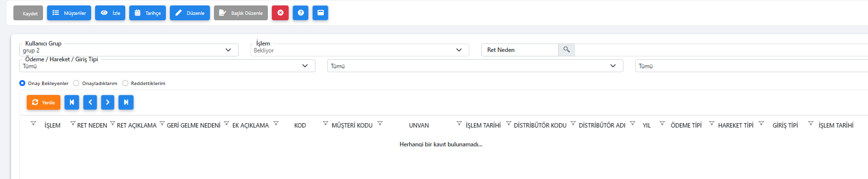Select the Reddettiklerim radio button

coord(125,83)
